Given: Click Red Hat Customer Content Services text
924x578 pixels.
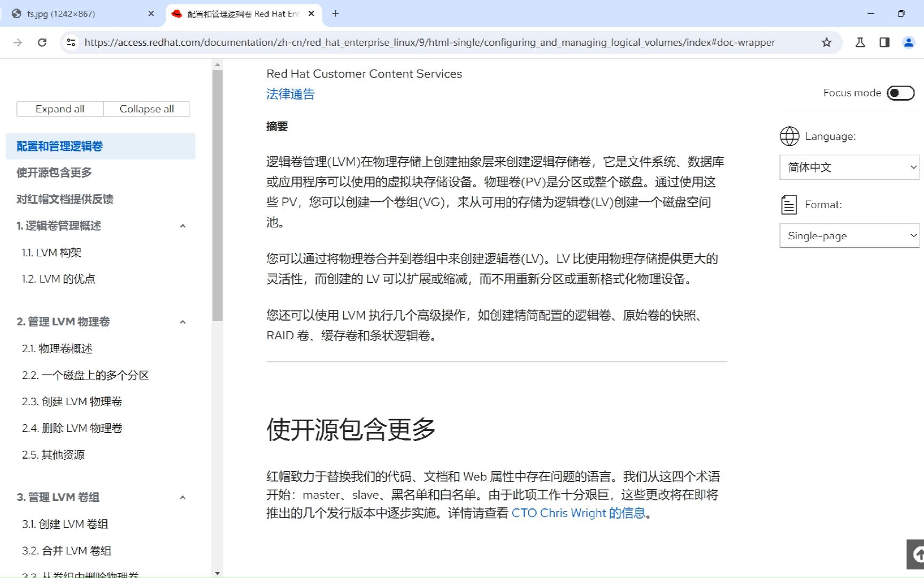Looking at the screenshot, I should pos(364,74).
